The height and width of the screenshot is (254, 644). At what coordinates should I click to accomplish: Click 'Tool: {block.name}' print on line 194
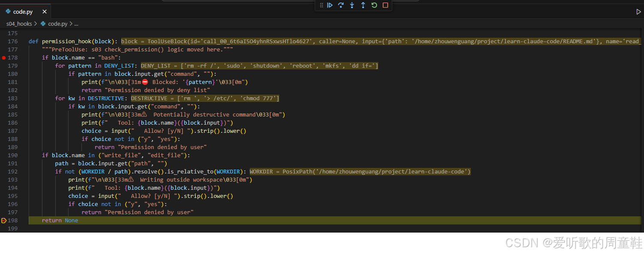(144, 188)
